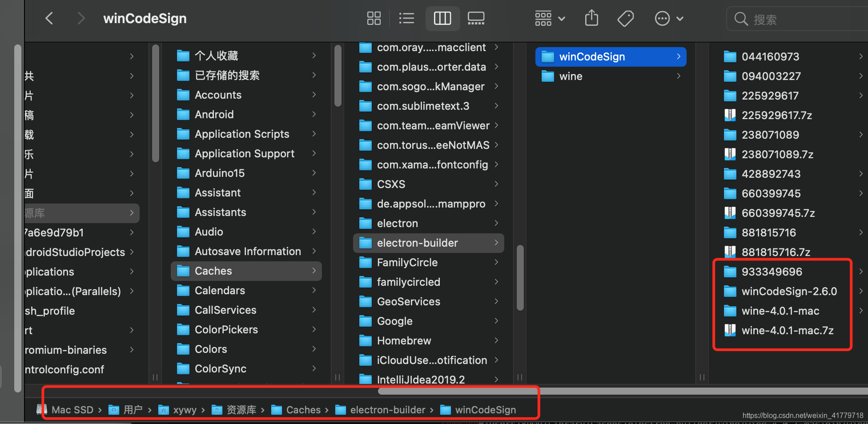Viewport: 868px width, 424px height.
Task: Click the 660399745.7z archive icon
Action: pyautogui.click(x=730, y=213)
